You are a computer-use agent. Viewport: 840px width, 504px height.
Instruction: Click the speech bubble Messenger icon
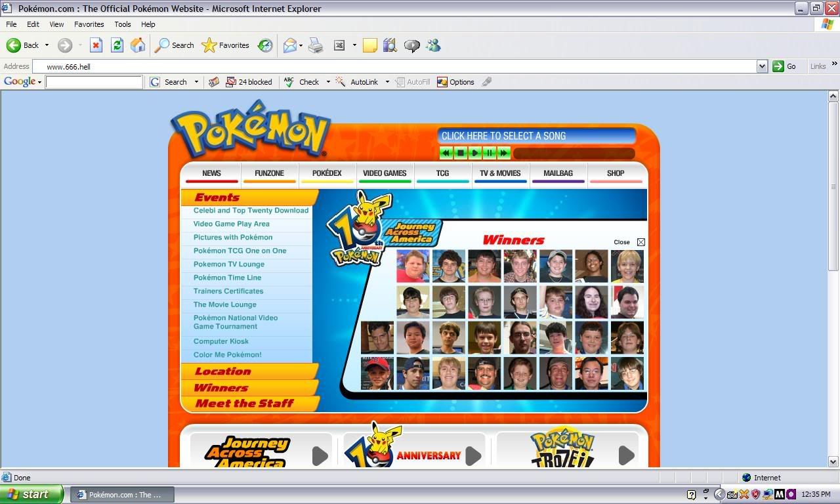pos(411,45)
